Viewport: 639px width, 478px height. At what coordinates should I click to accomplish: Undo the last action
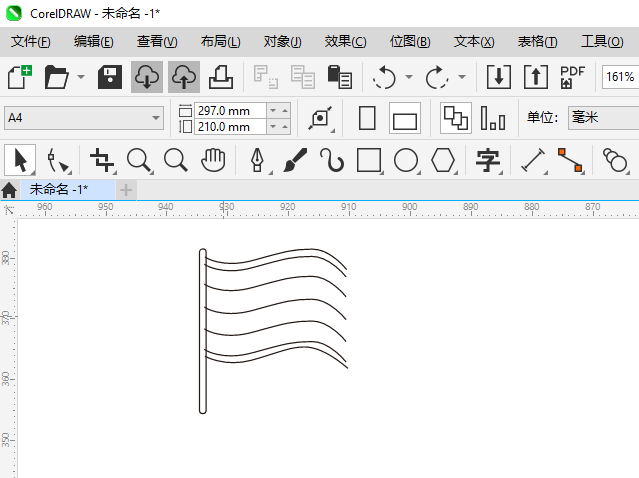tap(384, 77)
